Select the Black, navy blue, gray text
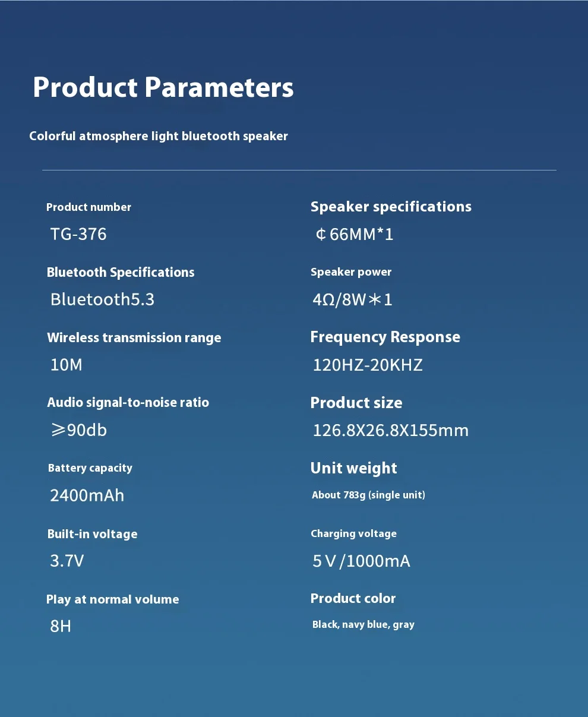This screenshot has width=588, height=717. [363, 625]
